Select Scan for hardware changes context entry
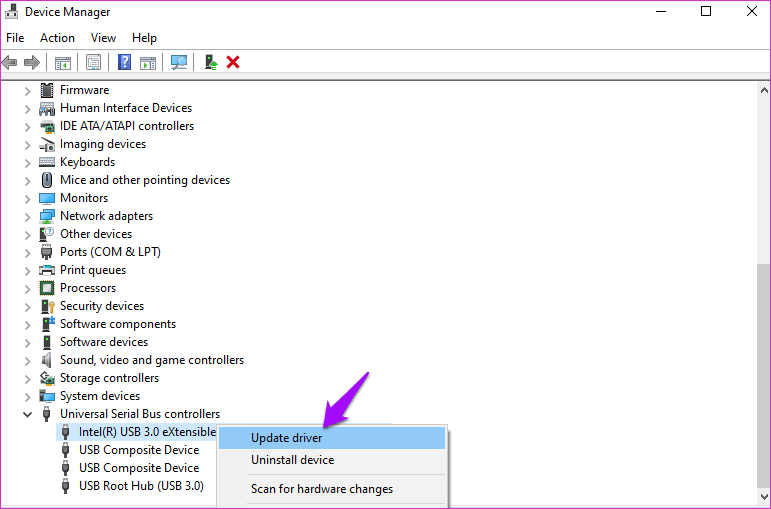Viewport: 771px width, 509px height. (x=321, y=489)
